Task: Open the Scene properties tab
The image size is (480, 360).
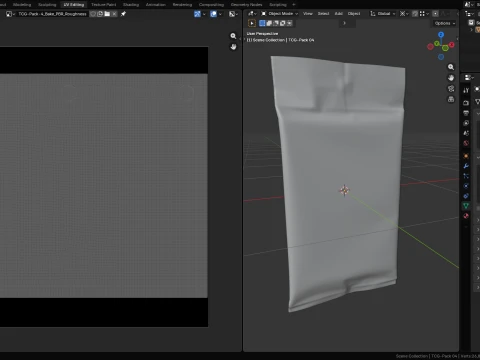Action: [x=466, y=133]
